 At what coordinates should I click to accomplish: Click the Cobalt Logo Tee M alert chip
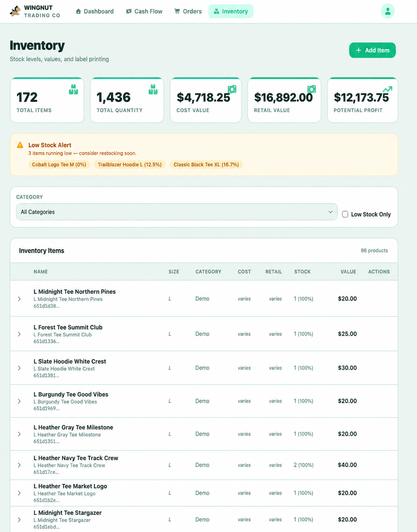[x=59, y=164]
